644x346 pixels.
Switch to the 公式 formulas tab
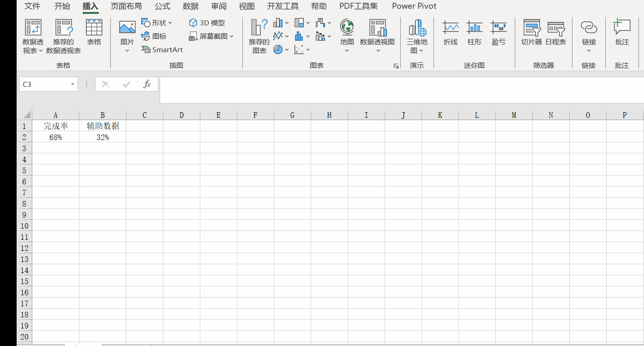click(x=162, y=6)
